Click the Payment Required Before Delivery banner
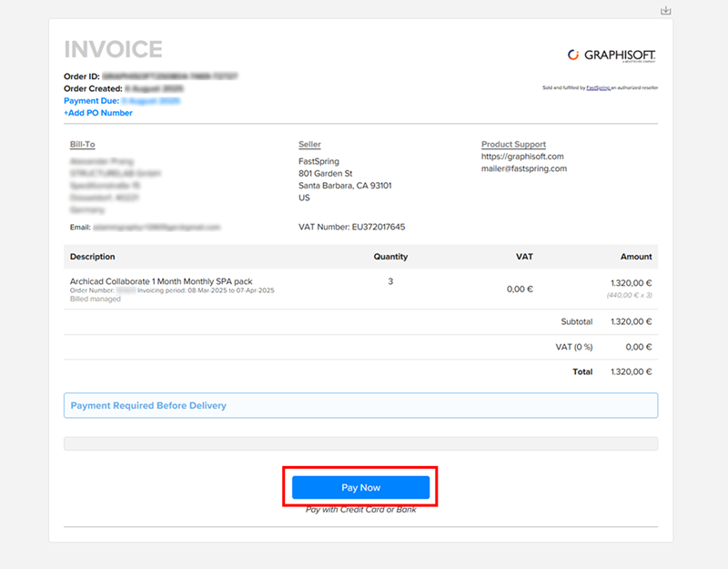This screenshot has width=728, height=569. click(360, 405)
